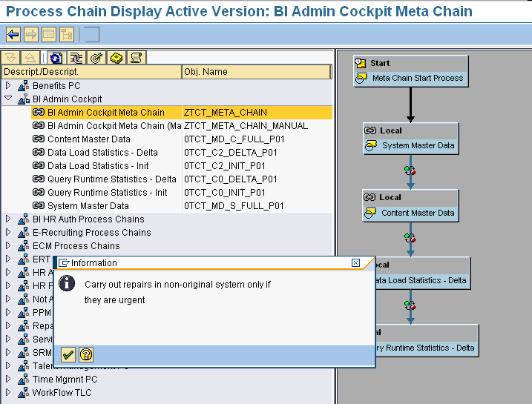The width and height of the screenshot is (532, 404).
Task: Open the network tree view toolbar icon
Action: tap(67, 35)
